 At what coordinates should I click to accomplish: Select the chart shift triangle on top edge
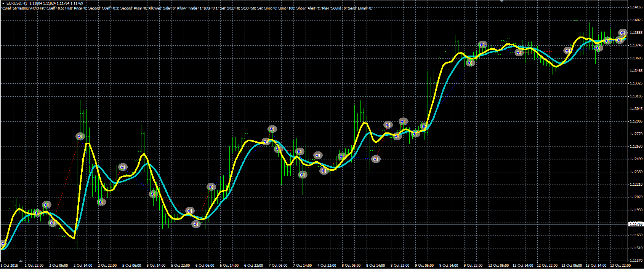(x=502, y=1)
